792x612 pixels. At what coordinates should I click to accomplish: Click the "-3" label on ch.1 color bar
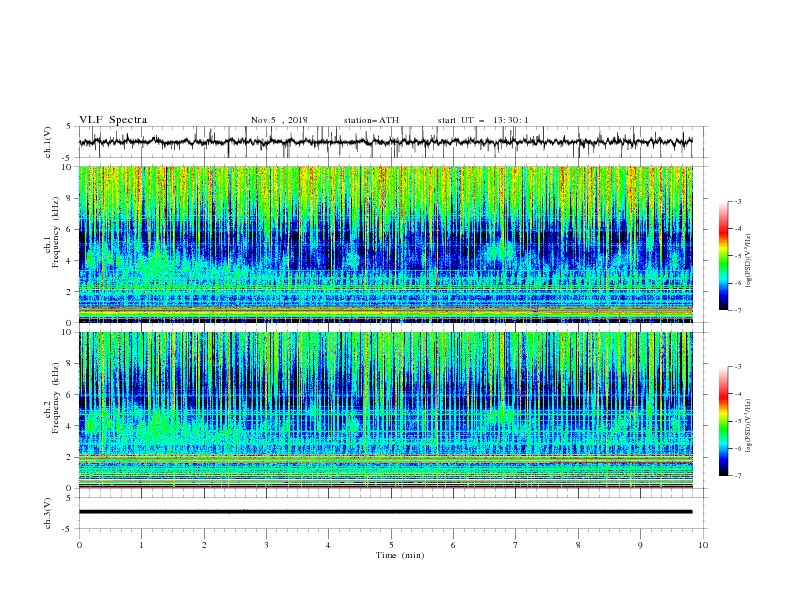tap(738, 201)
